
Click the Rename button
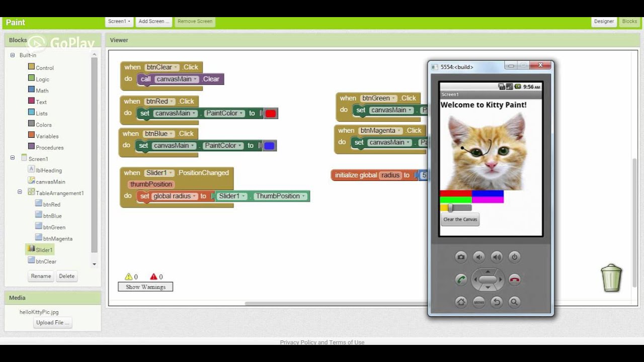coord(41,276)
